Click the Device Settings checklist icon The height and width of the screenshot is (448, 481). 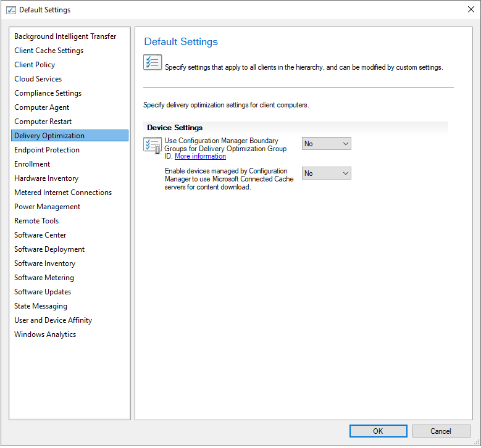pyautogui.click(x=152, y=146)
